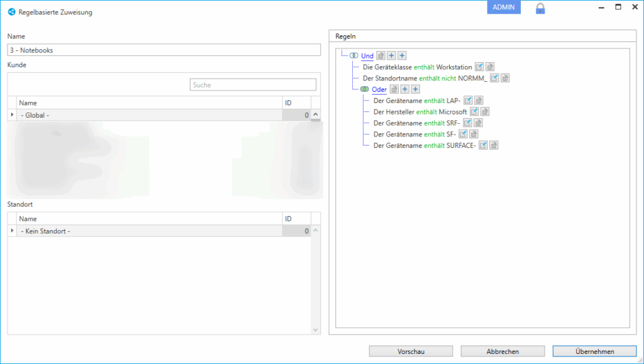Click the Übernehmen button
This screenshot has height=364, width=644.
click(x=595, y=351)
